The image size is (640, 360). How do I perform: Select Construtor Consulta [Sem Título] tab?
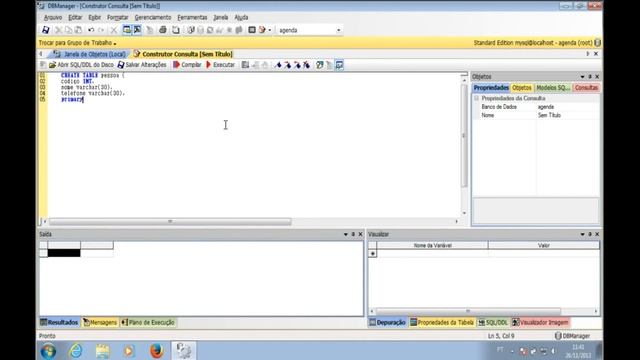[x=183, y=54]
